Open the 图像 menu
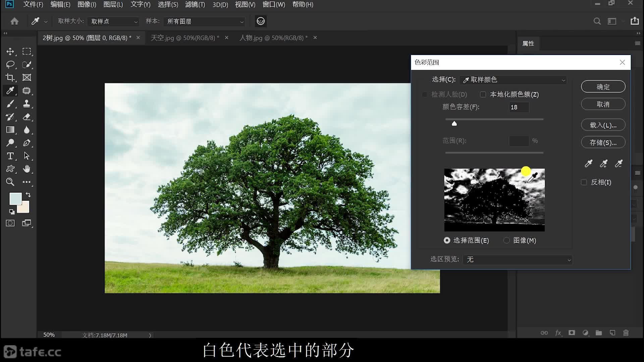Image resolution: width=644 pixels, height=362 pixels. click(x=87, y=4)
